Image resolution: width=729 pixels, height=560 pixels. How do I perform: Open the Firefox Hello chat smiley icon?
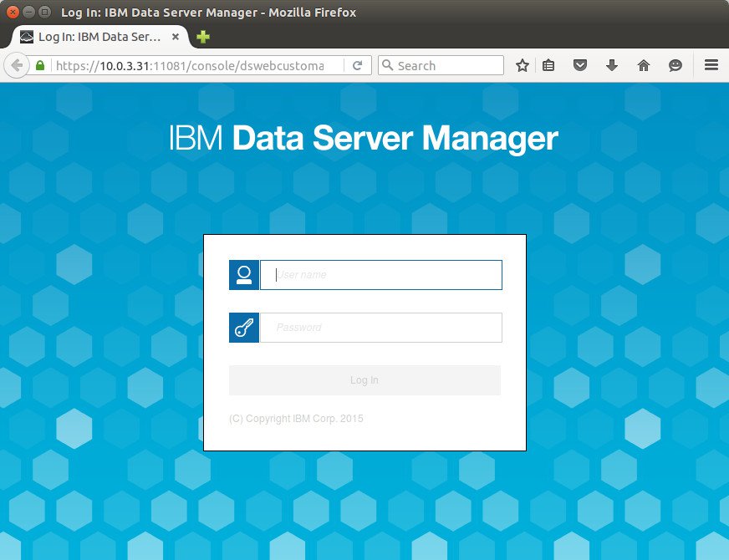click(675, 65)
